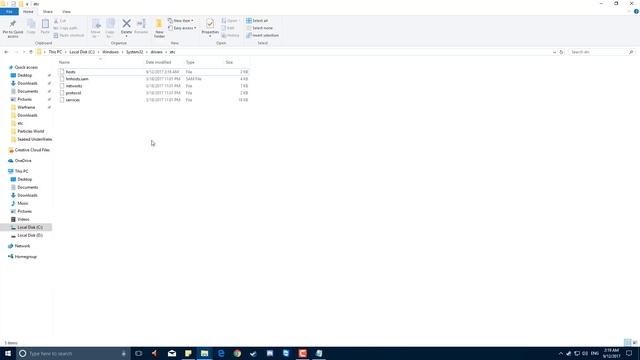
Task: Click the Rename icon in the ribbon
Action: [141, 24]
